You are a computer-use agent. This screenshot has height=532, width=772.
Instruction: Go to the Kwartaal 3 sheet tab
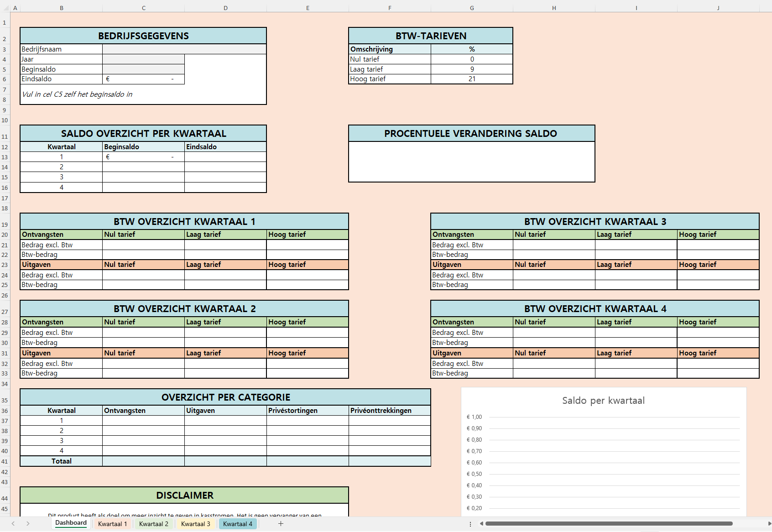tap(195, 524)
